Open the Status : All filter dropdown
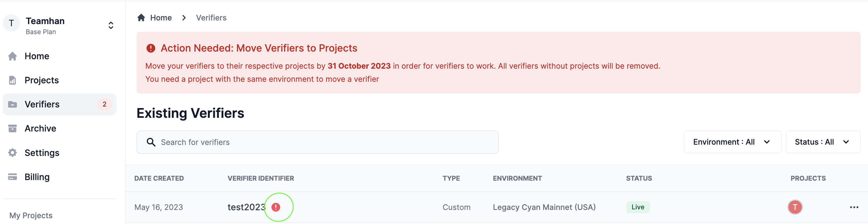This screenshot has width=868, height=224. [x=823, y=142]
